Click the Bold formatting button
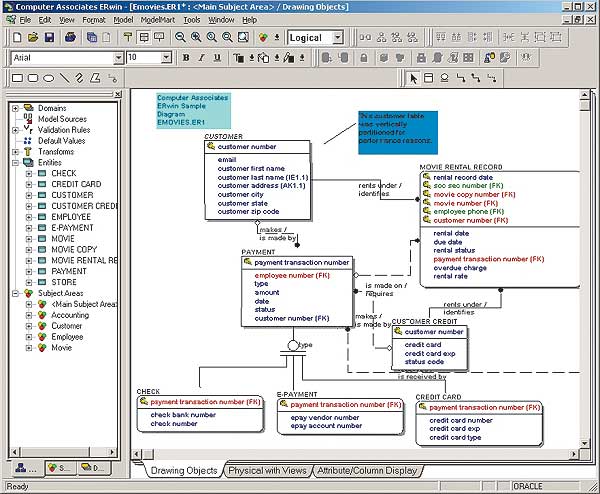The image size is (600, 494). click(x=186, y=58)
